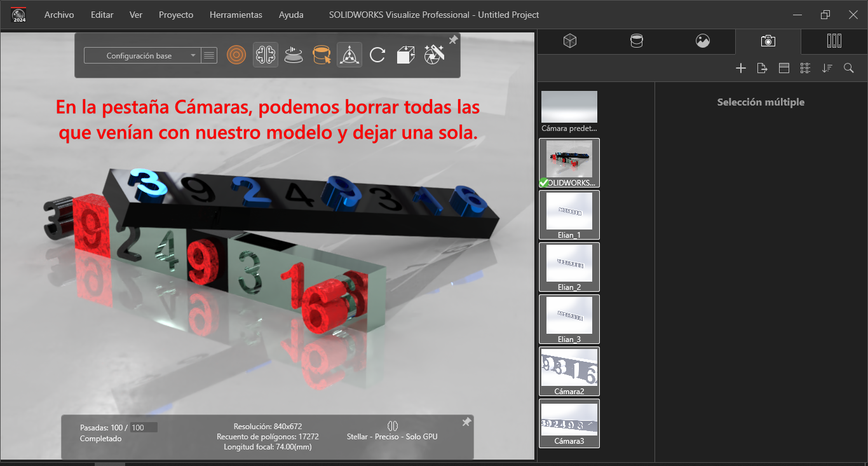Click the Selección múltiple heading
Viewport: 868px width, 466px height.
pyautogui.click(x=761, y=102)
